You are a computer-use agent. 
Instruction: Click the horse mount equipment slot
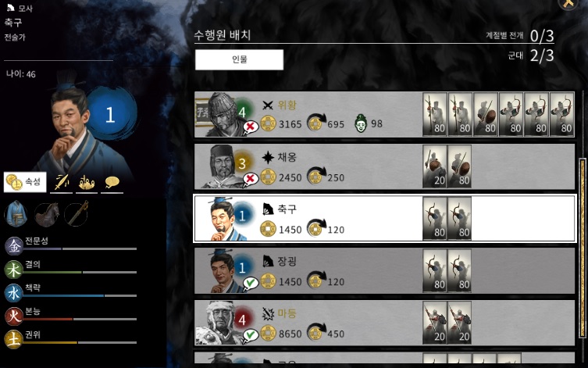47,214
